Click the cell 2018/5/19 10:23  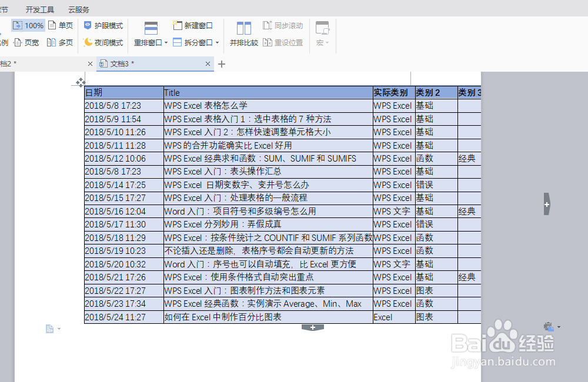(x=124, y=250)
